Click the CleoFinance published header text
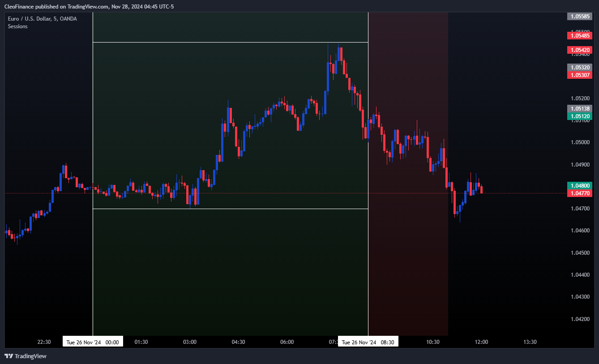Screen dimensions: 599x364 pos(89,6)
